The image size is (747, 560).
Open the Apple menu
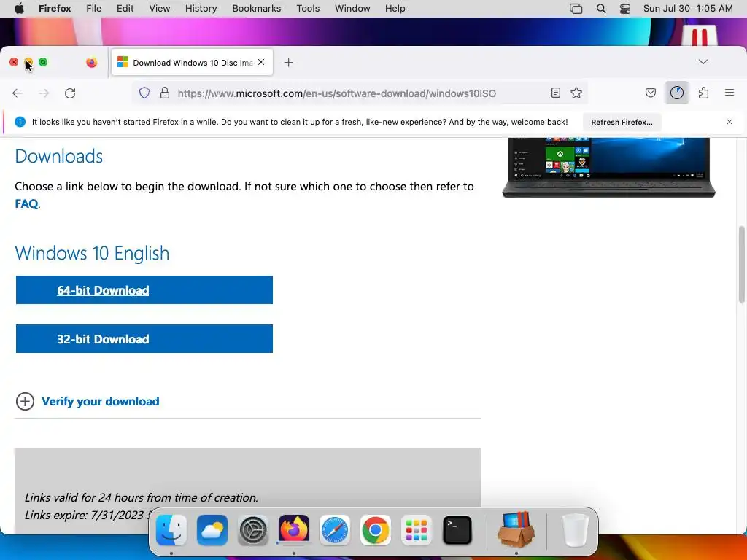[x=19, y=9]
